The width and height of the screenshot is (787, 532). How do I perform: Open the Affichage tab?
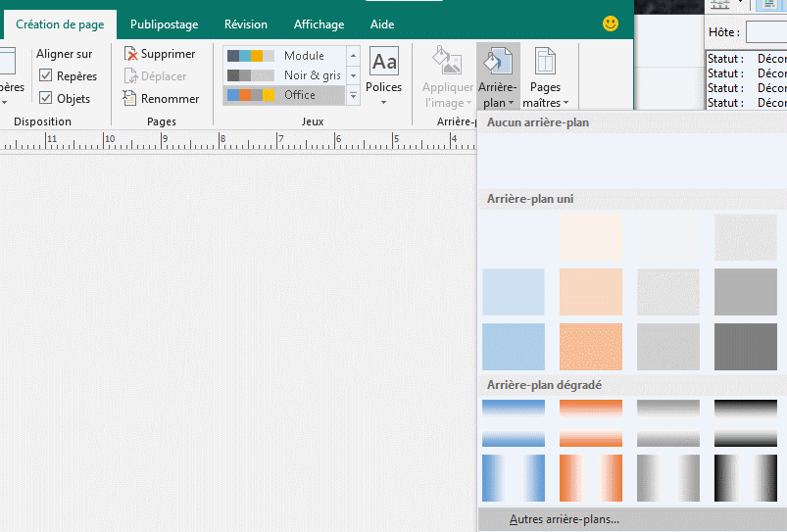point(319,24)
